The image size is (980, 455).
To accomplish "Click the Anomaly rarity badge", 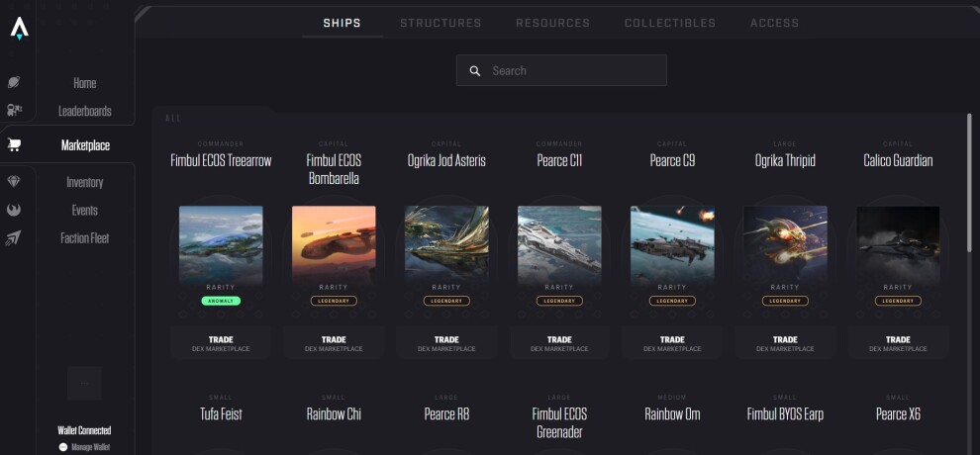I will coord(221,301).
